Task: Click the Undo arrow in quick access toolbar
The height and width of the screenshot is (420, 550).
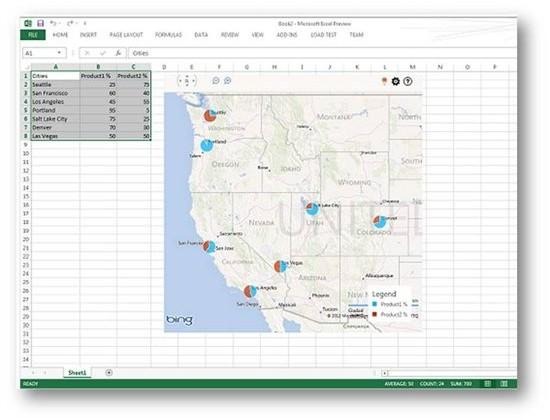Action: coord(53,24)
